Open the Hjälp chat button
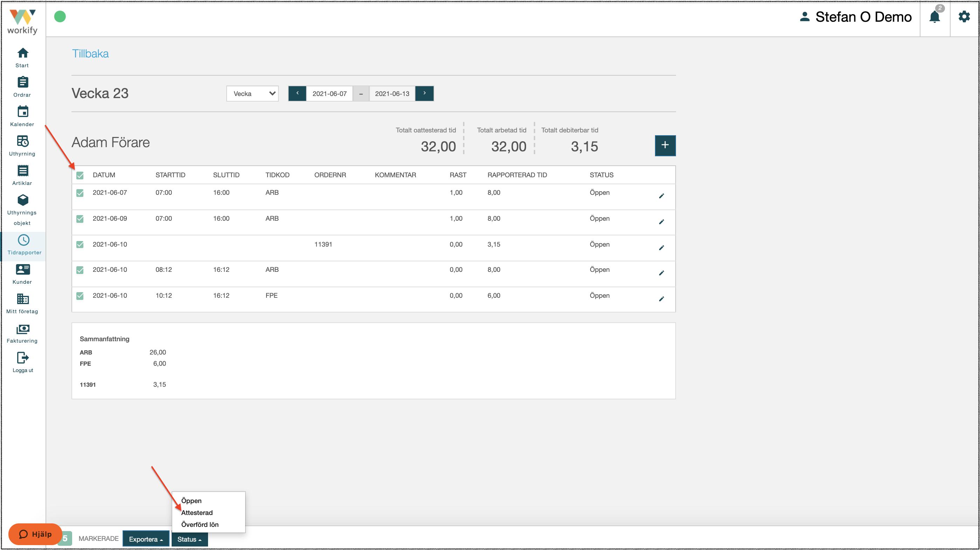Viewport: 980px width, 550px height. point(35,534)
